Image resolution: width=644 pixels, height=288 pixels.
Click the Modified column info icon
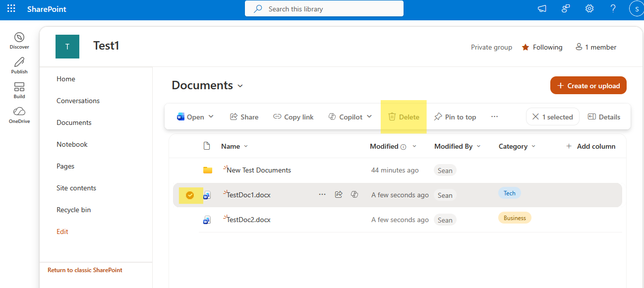point(403,147)
